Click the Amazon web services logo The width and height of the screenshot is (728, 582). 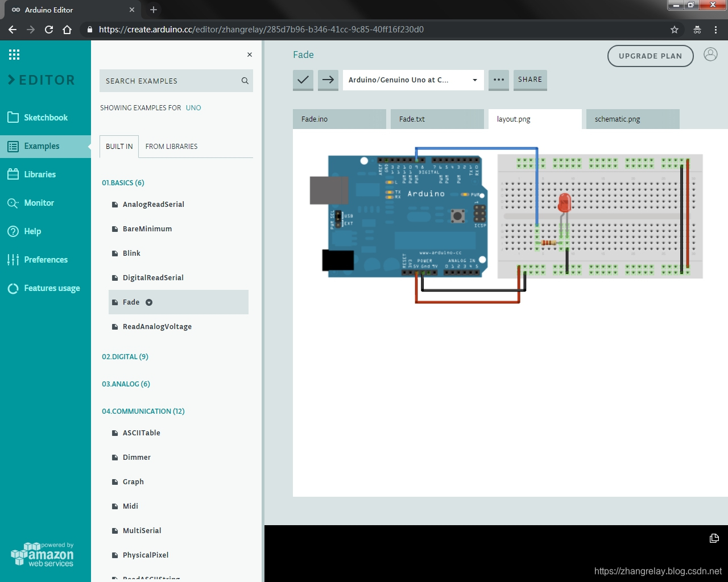tap(43, 555)
